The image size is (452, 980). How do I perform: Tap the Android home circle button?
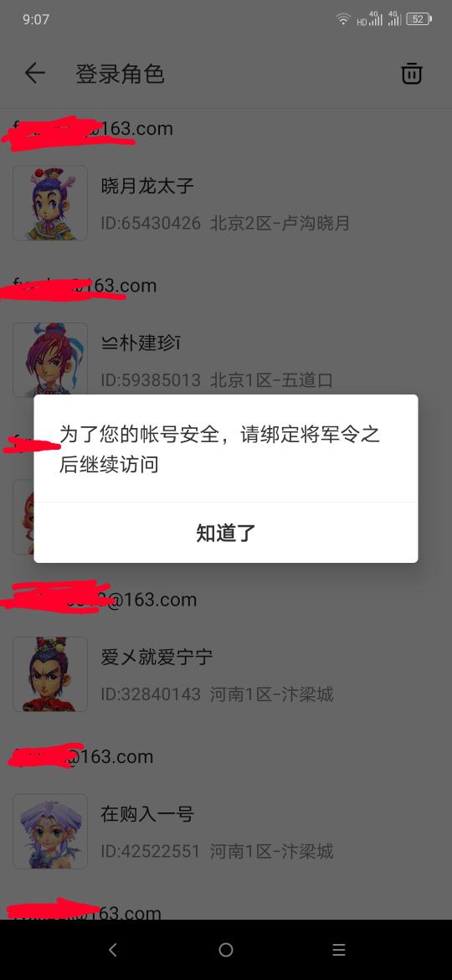coord(226,950)
